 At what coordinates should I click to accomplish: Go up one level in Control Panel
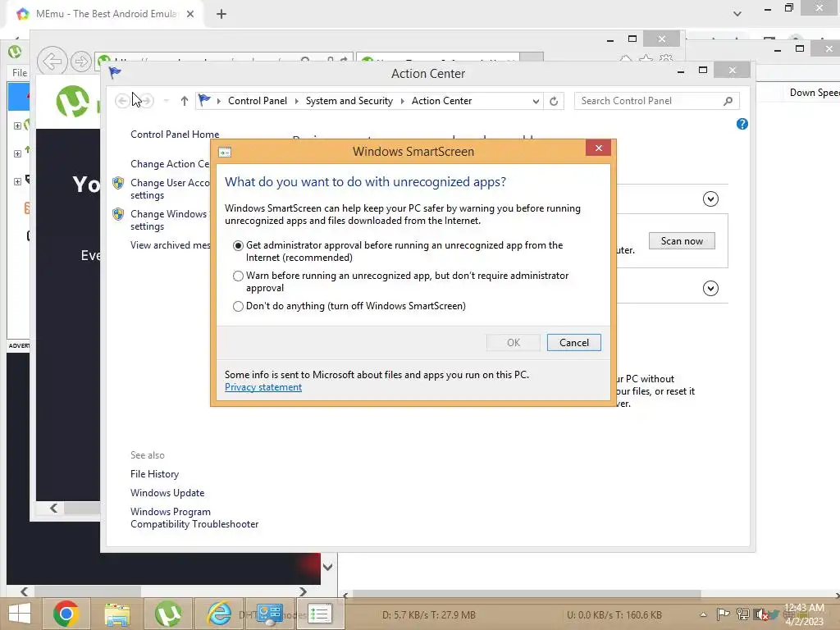pyautogui.click(x=185, y=101)
